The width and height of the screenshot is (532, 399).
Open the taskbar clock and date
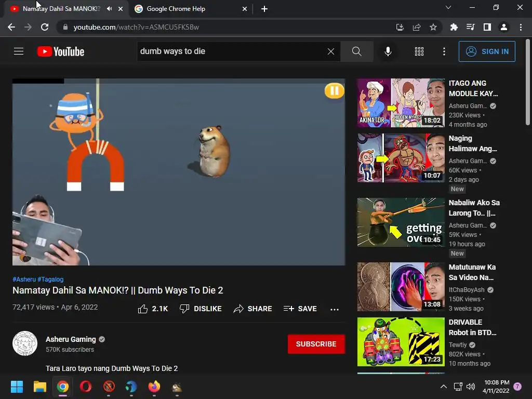click(496, 387)
